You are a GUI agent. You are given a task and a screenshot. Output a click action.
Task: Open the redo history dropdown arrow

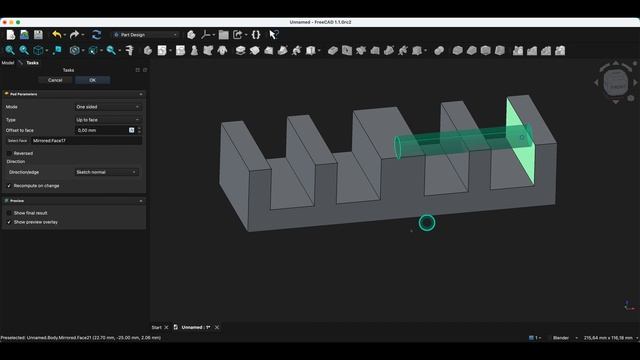click(82, 35)
